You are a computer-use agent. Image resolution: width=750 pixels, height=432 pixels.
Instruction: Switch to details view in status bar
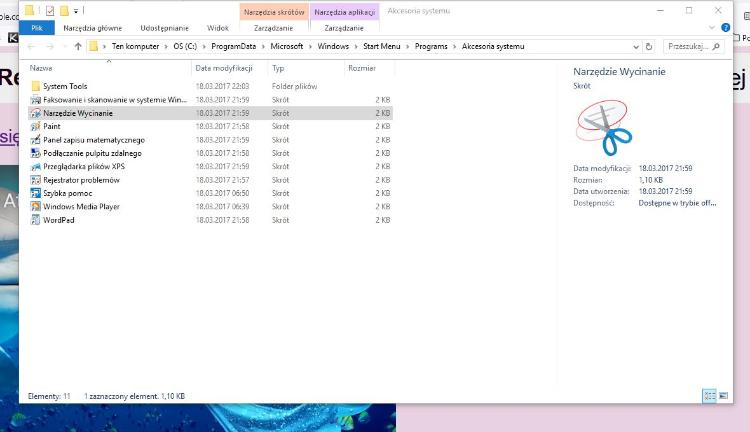click(x=708, y=396)
